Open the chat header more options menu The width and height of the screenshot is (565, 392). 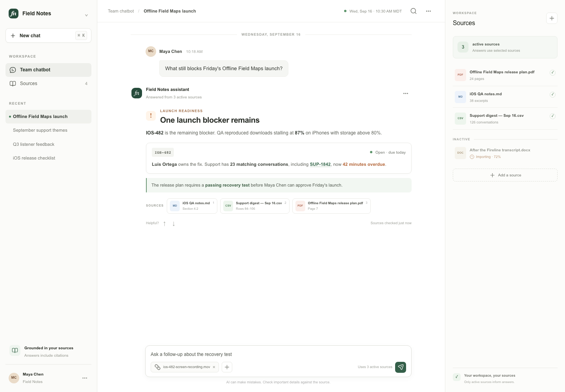click(x=428, y=11)
